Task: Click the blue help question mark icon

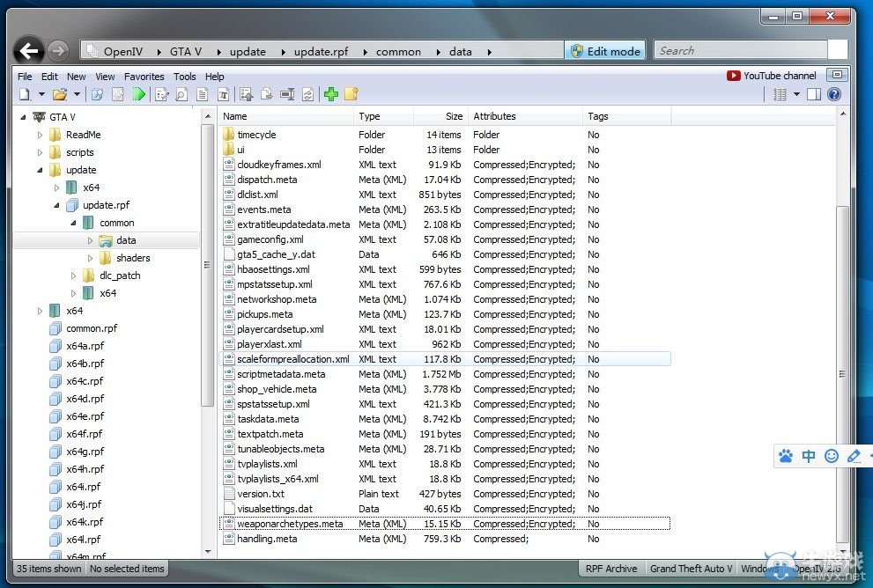Action: (x=834, y=94)
